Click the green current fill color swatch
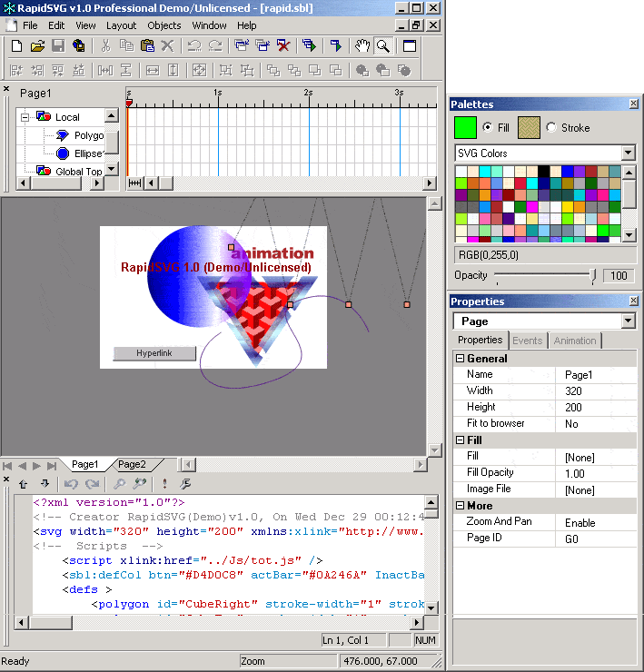This screenshot has height=672, width=644. tap(465, 128)
